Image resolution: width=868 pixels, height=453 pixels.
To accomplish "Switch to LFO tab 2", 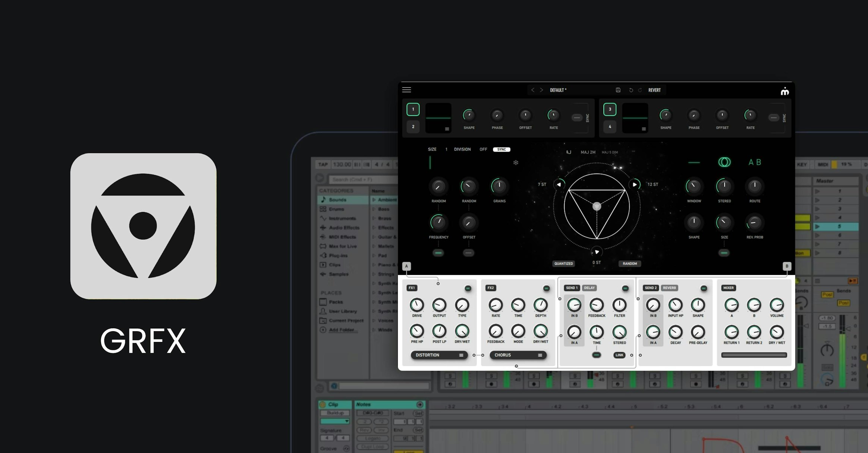I will (x=413, y=127).
